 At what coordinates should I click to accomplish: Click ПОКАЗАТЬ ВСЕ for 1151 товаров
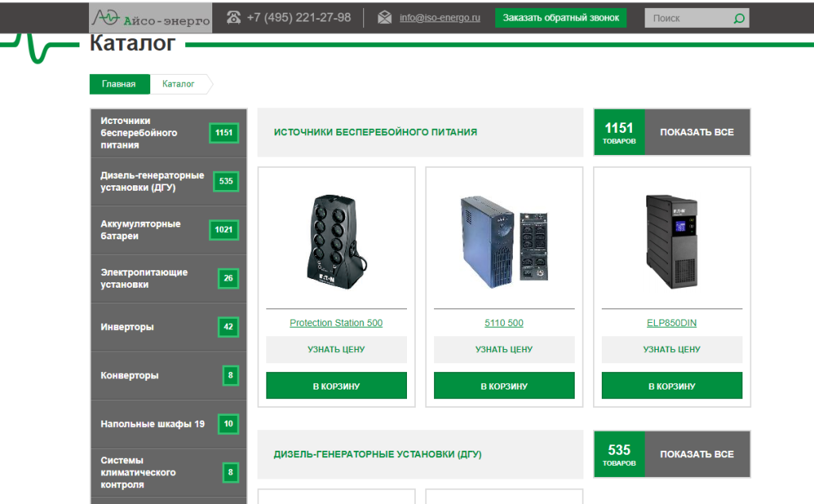696,132
